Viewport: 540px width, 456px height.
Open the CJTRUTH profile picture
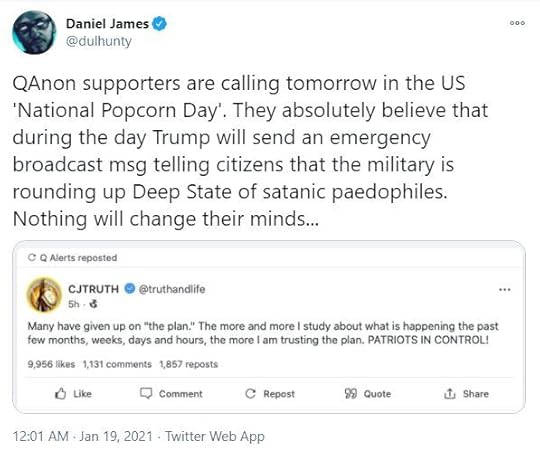tap(44, 295)
